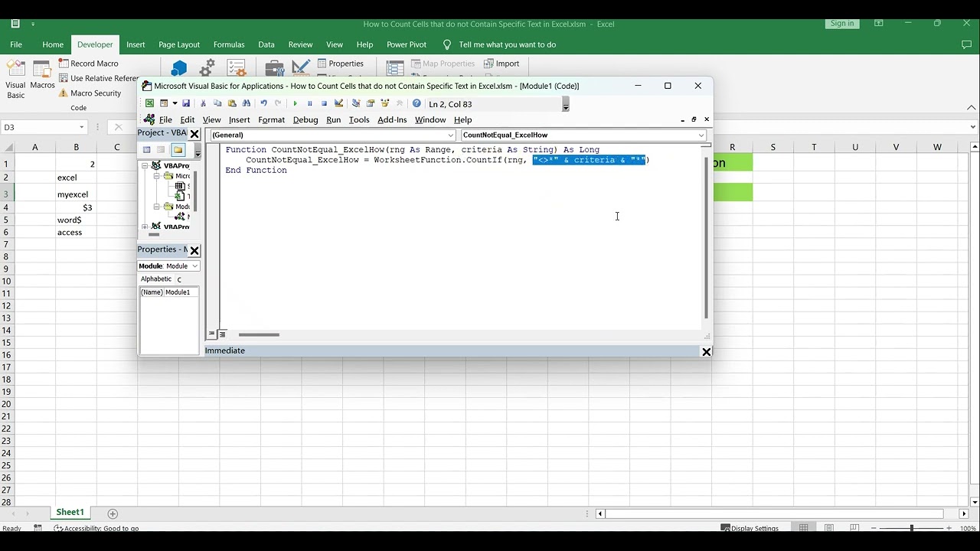Click code window vertical scrollbar
This screenshot has width=980, height=551.
click(706, 239)
